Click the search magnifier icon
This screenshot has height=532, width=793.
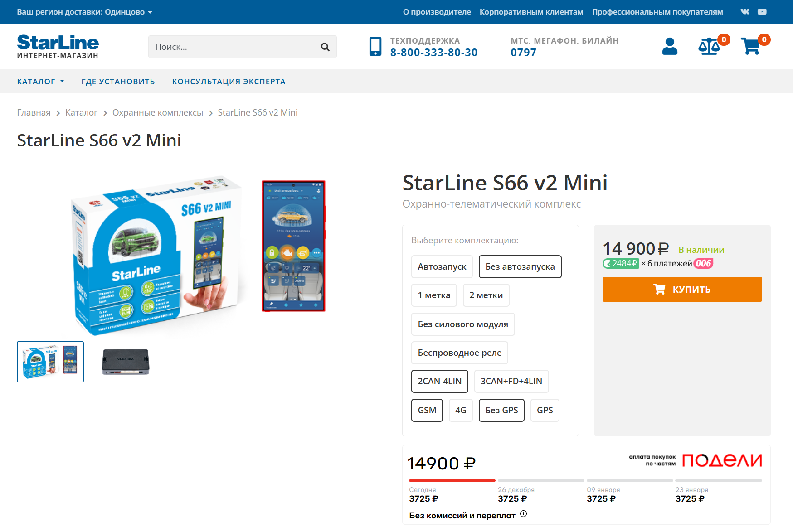coord(325,47)
